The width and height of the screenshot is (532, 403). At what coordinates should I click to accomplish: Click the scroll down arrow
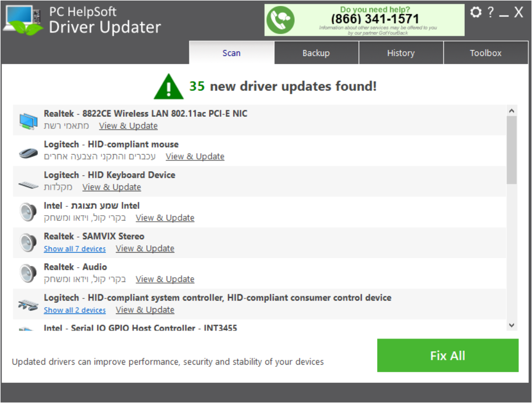[512, 325]
